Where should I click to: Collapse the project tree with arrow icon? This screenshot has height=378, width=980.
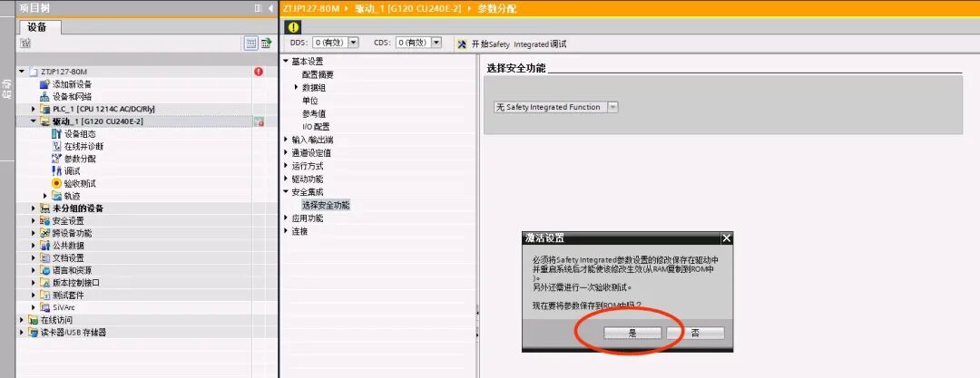point(270,8)
